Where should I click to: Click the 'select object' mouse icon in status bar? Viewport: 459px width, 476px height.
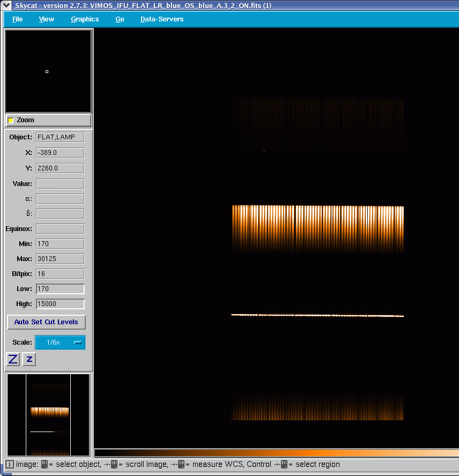tap(45, 464)
